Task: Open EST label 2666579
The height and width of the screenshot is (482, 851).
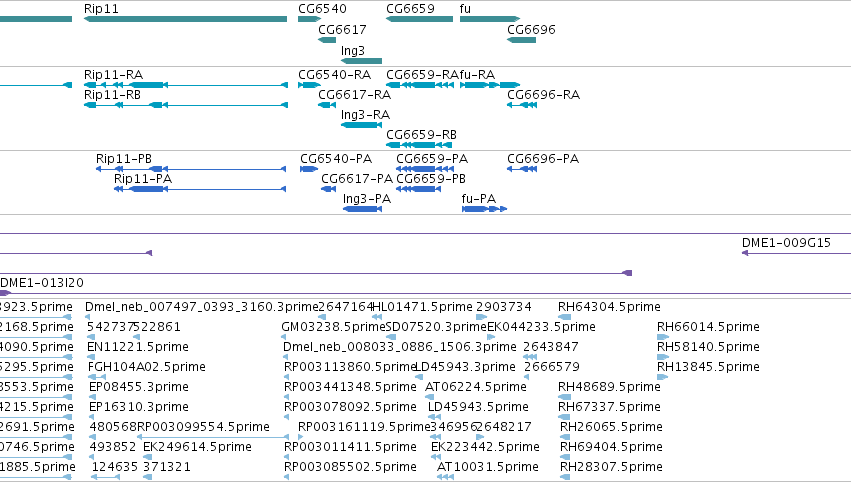Action: click(552, 367)
